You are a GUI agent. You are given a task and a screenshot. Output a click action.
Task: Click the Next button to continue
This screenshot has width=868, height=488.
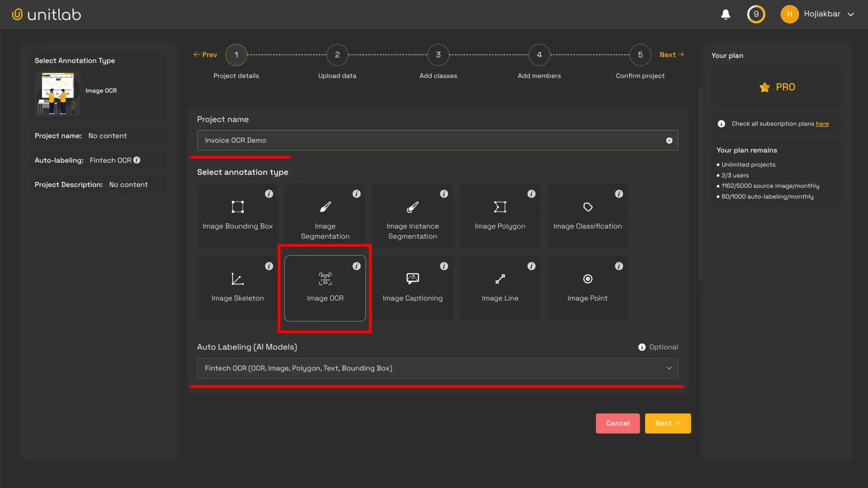pyautogui.click(x=667, y=423)
